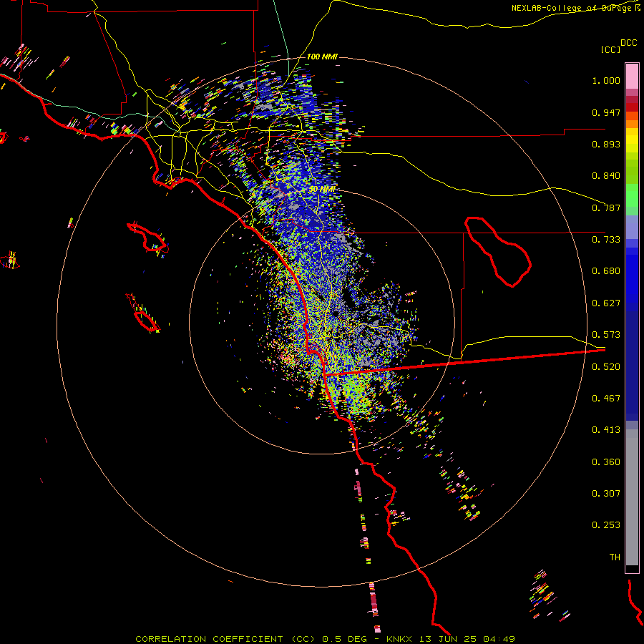This screenshot has width=644, height=644.
Task: Click the gray segment of the color bar
Action: tap(632, 497)
